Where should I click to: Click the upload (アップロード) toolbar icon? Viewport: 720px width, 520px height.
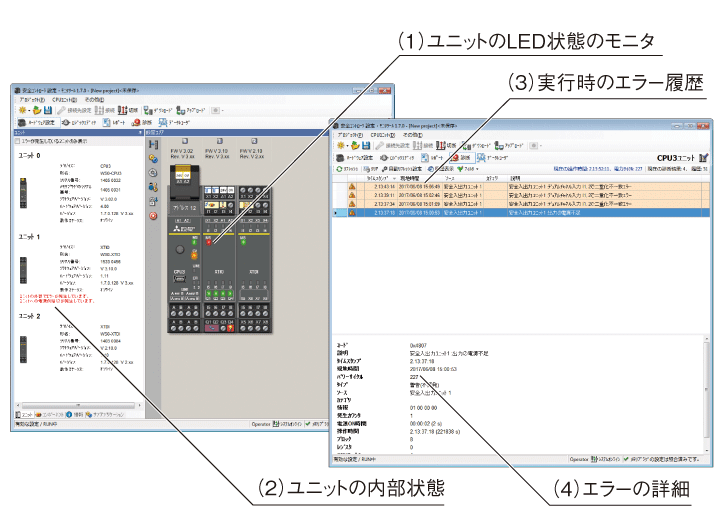[190, 110]
